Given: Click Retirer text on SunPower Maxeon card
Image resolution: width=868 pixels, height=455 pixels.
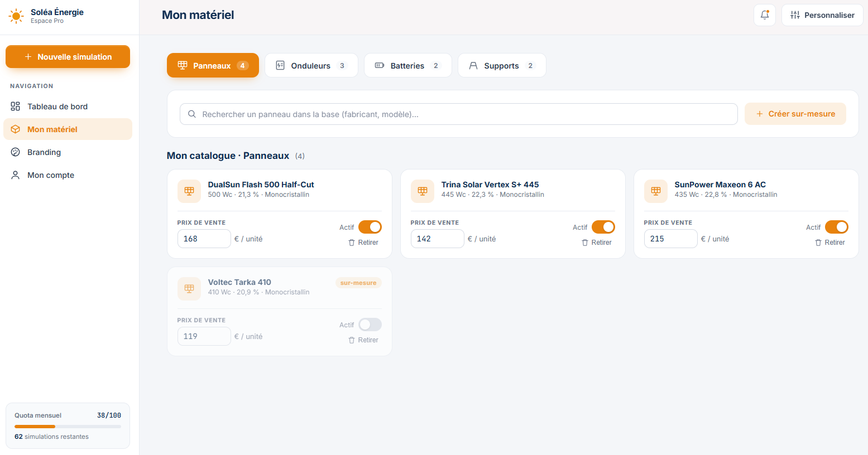Looking at the screenshot, I should point(835,243).
